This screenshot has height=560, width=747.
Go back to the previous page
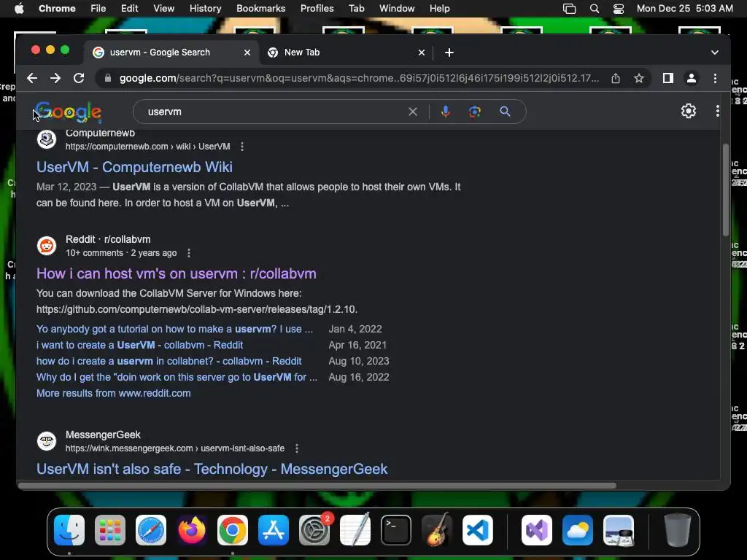(x=32, y=78)
